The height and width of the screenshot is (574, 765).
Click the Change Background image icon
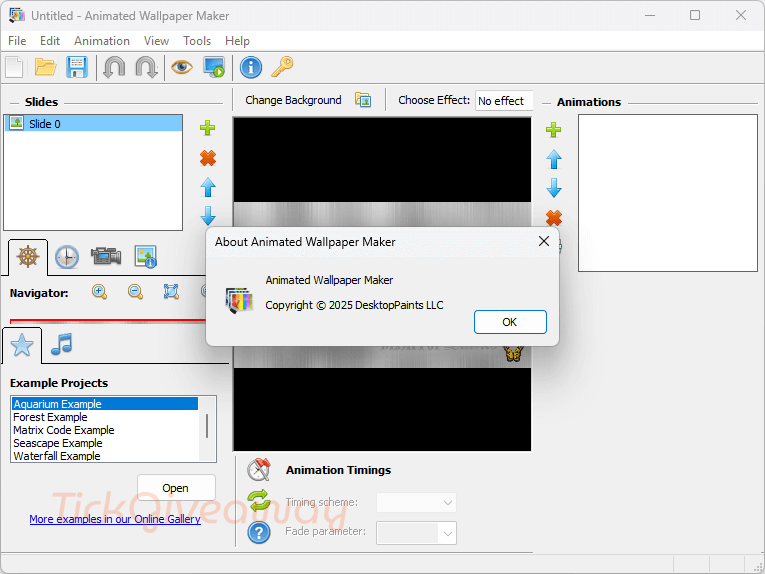pos(363,99)
